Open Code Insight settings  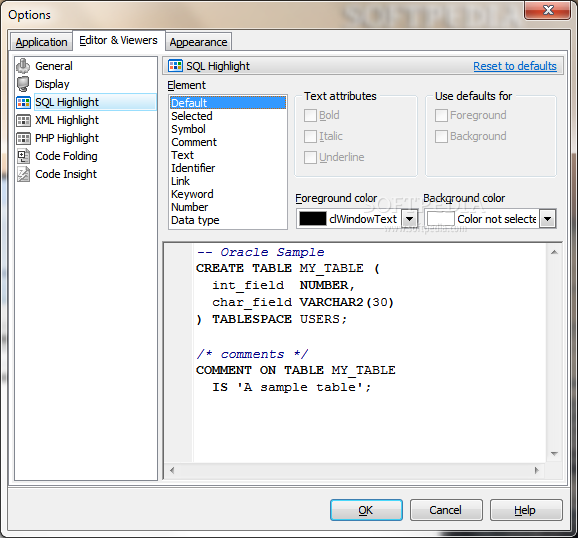coord(66,174)
